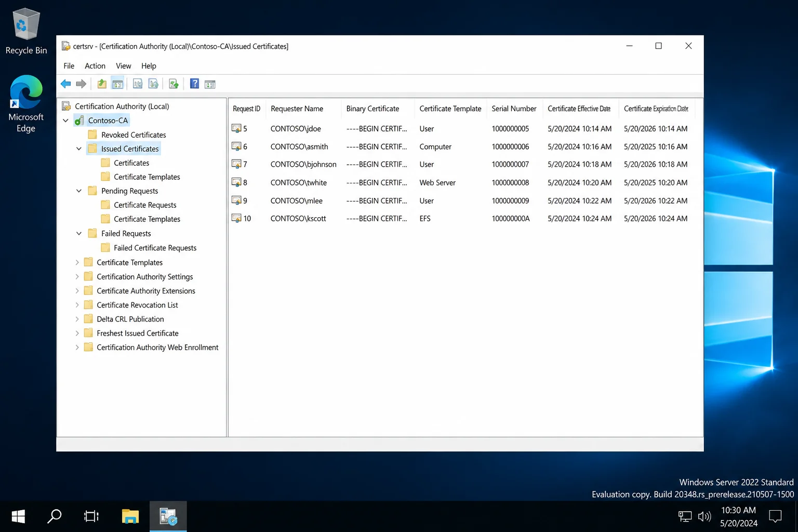Viewport: 798px width, 532px height.
Task: Click the certificate icon for request 10
Action: coord(236,218)
